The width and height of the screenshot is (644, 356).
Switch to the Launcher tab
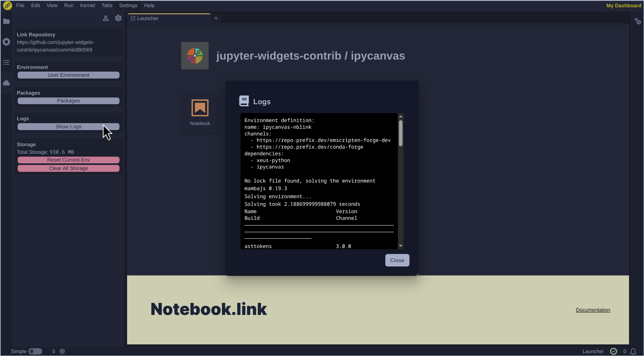pos(147,18)
